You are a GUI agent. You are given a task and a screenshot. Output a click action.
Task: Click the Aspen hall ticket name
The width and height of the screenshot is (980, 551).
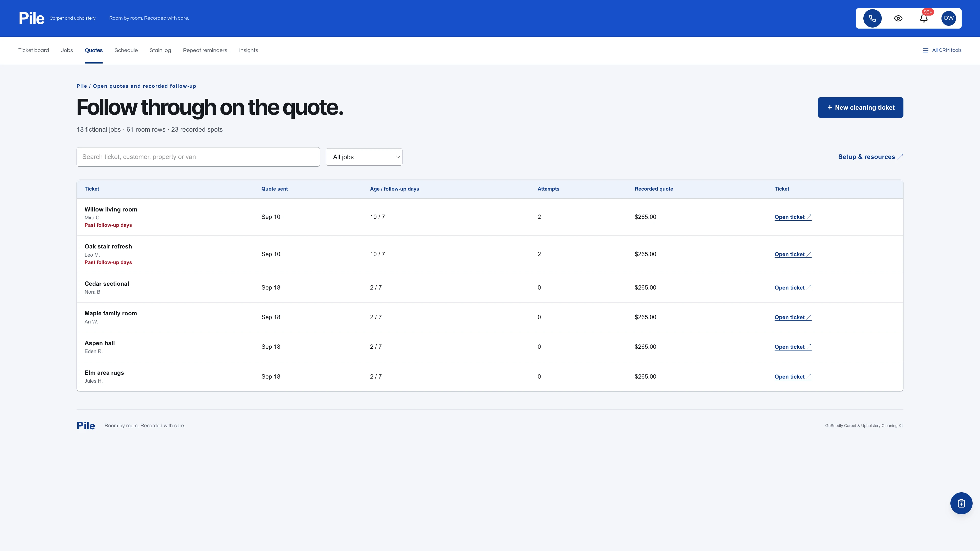[100, 343]
